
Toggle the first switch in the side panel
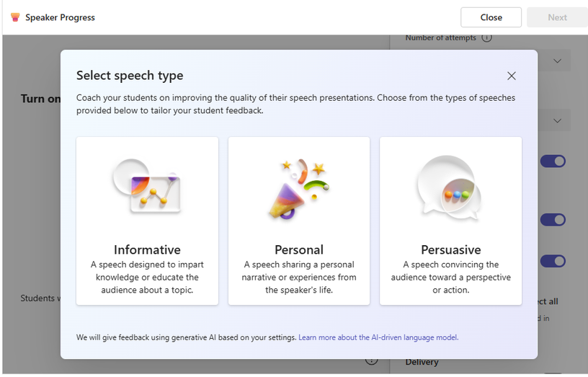click(553, 161)
